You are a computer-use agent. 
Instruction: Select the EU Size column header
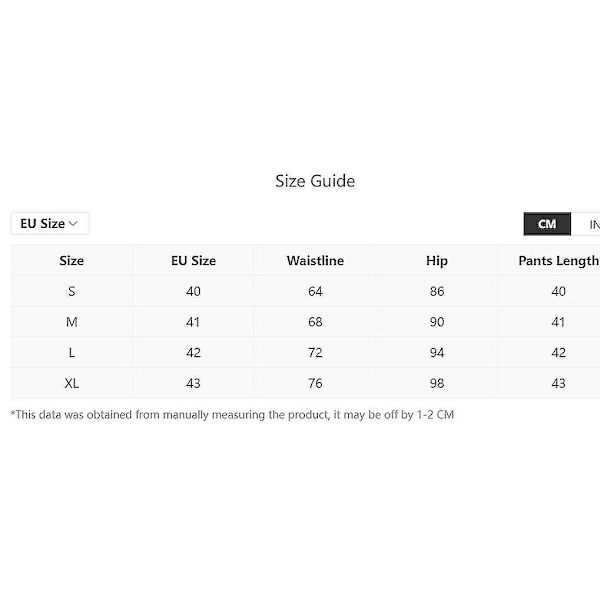coord(193,261)
